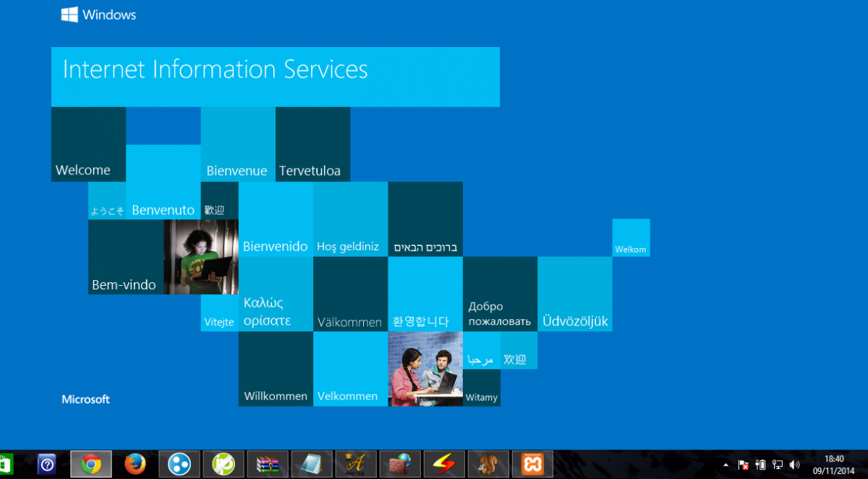
Task: Click the two people at laptop photo
Action: [425, 369]
